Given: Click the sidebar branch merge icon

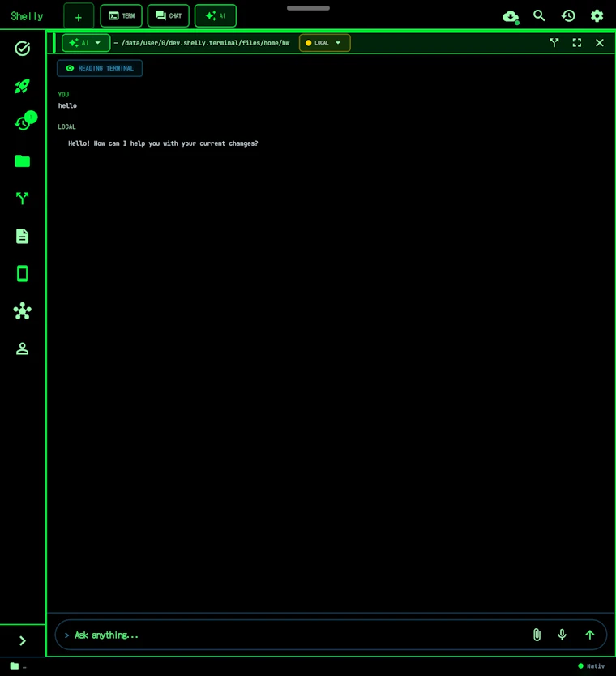Looking at the screenshot, I should (x=23, y=199).
